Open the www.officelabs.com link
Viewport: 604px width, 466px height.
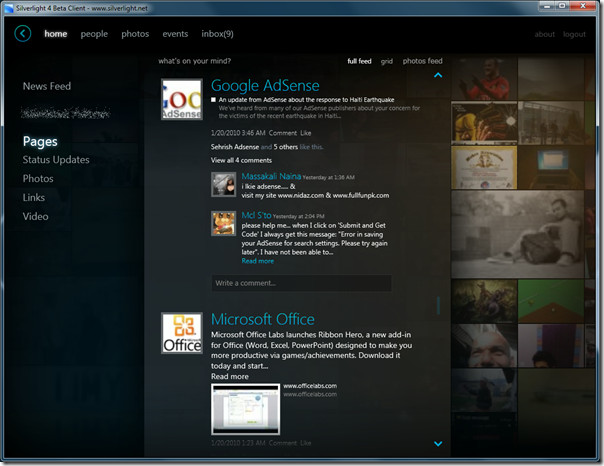tap(310, 386)
